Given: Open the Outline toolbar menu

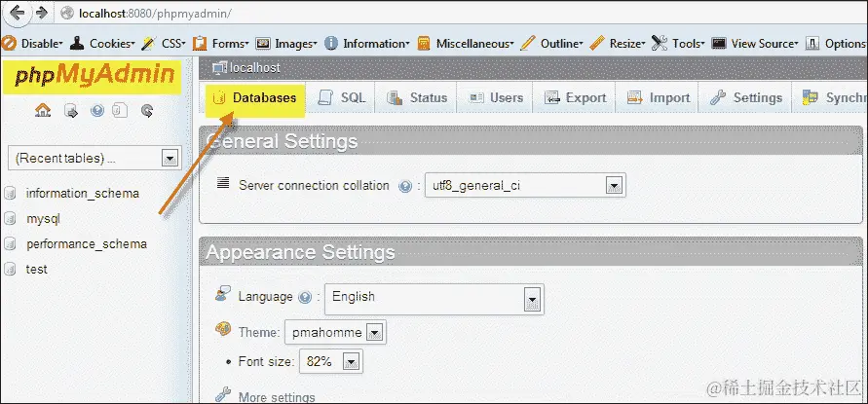Looking at the screenshot, I should [x=552, y=43].
